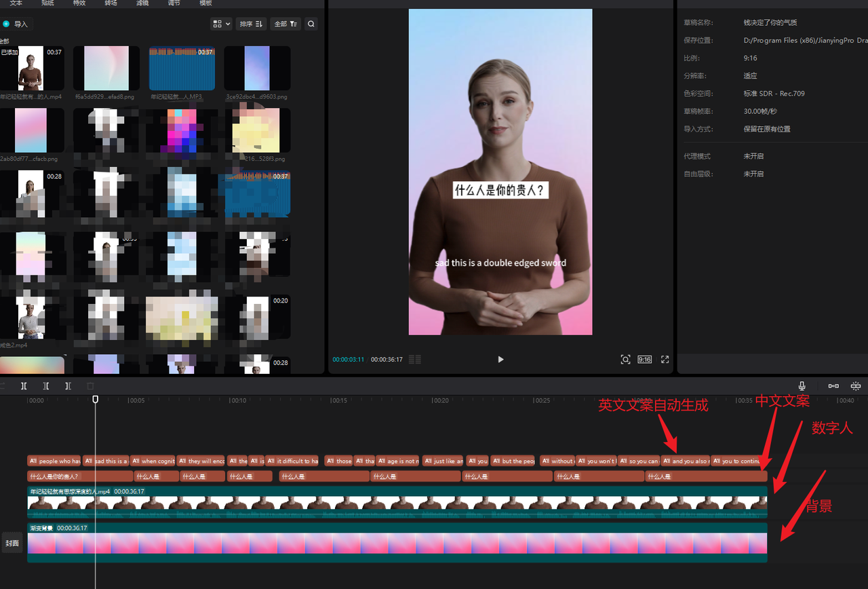Click the 封面 cover button
This screenshot has height=589, width=868.
[12, 543]
